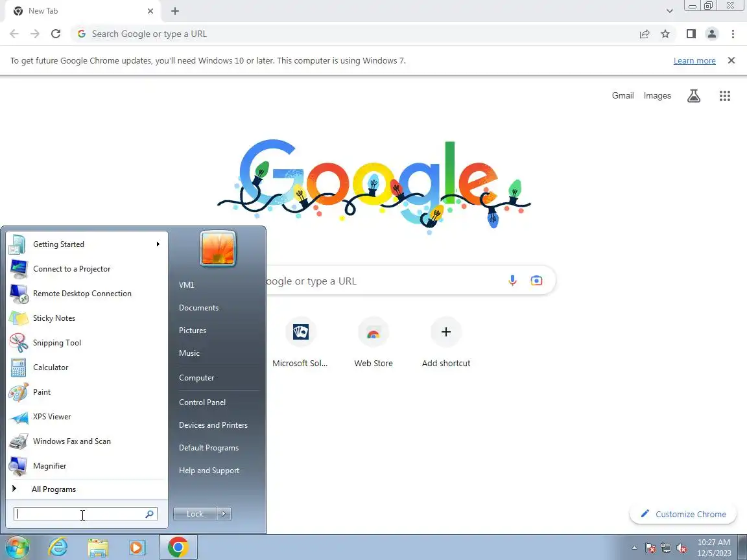Launch Sticky Notes
This screenshot has height=560, width=747.
pyautogui.click(x=87, y=318)
